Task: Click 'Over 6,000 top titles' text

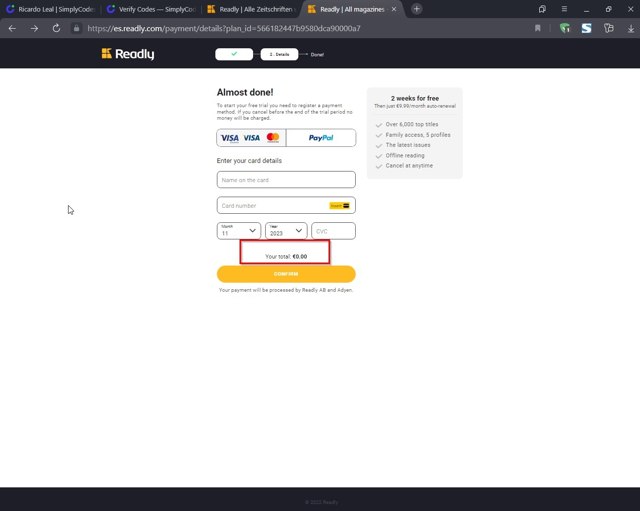Action: pyautogui.click(x=412, y=124)
